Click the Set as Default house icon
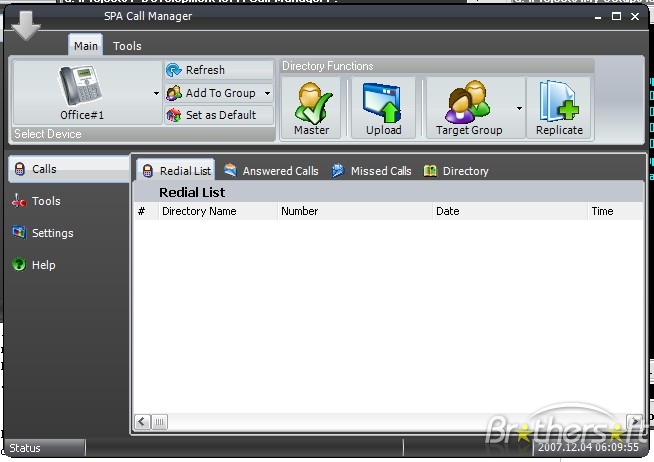 pos(174,115)
